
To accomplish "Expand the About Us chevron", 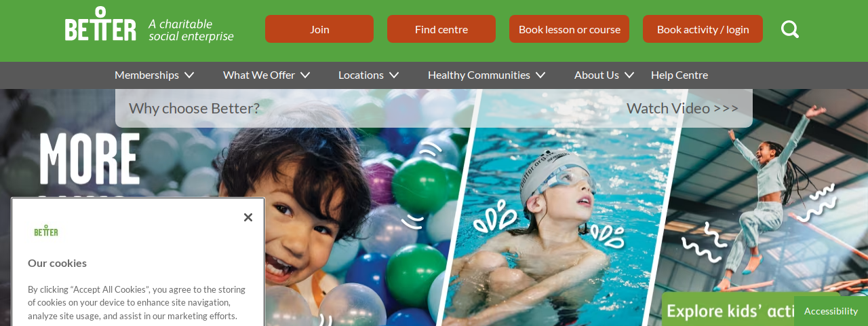I will pos(629,75).
